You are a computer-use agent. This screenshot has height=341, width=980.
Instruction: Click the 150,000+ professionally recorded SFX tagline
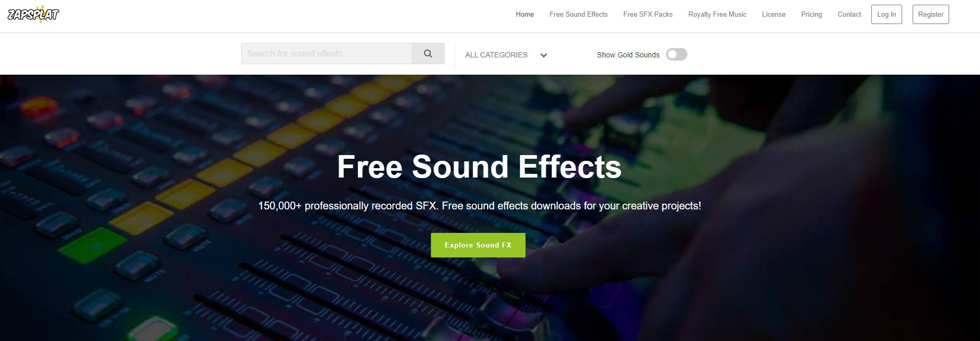point(480,206)
